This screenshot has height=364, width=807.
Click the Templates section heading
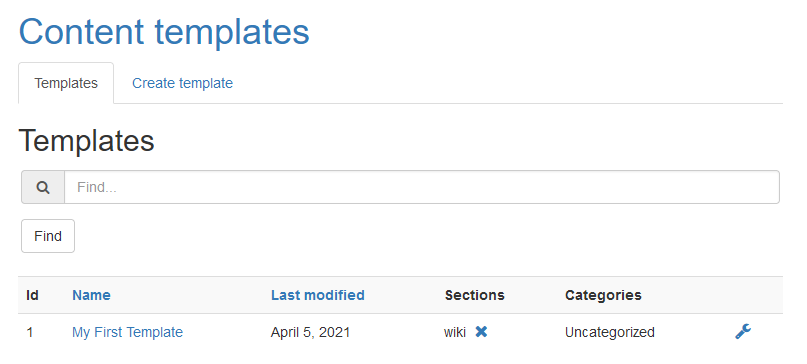coord(86,141)
